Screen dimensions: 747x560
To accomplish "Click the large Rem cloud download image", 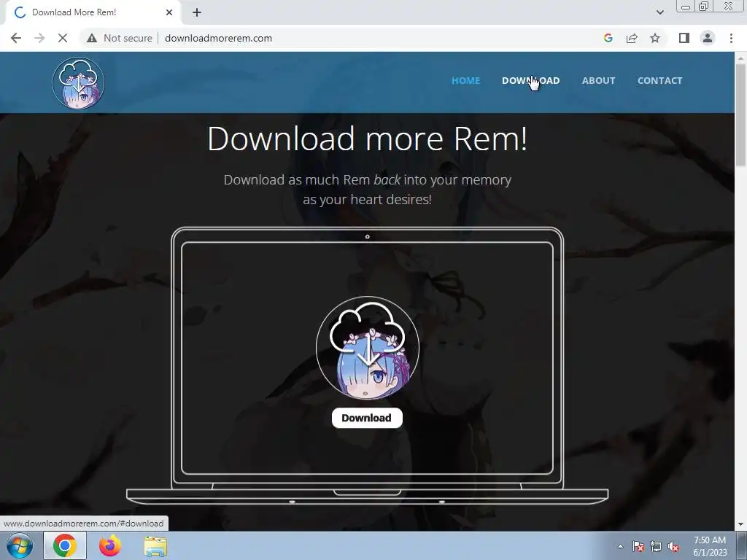I will (368, 348).
